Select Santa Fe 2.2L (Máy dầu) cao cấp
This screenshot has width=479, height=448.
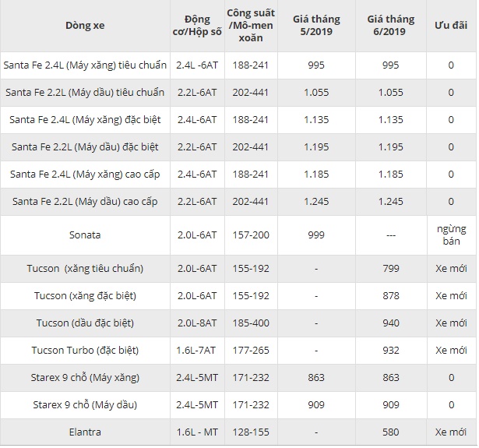coord(85,202)
